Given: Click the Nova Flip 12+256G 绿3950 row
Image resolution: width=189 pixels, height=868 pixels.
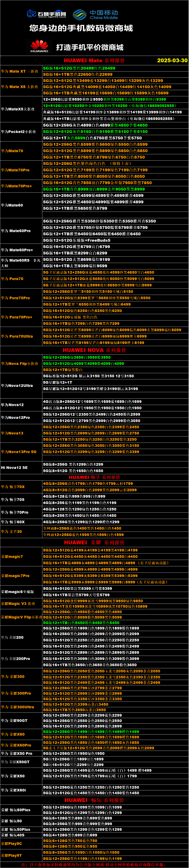Looking at the screenshot, I should coord(115,358).
